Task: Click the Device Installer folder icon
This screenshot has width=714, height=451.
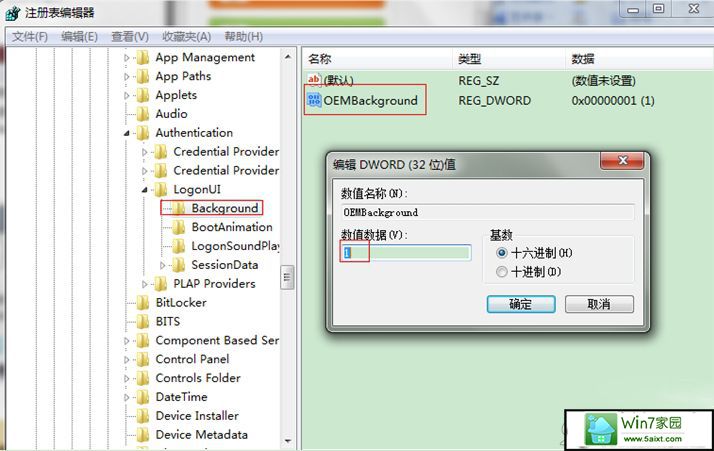Action: tap(143, 416)
